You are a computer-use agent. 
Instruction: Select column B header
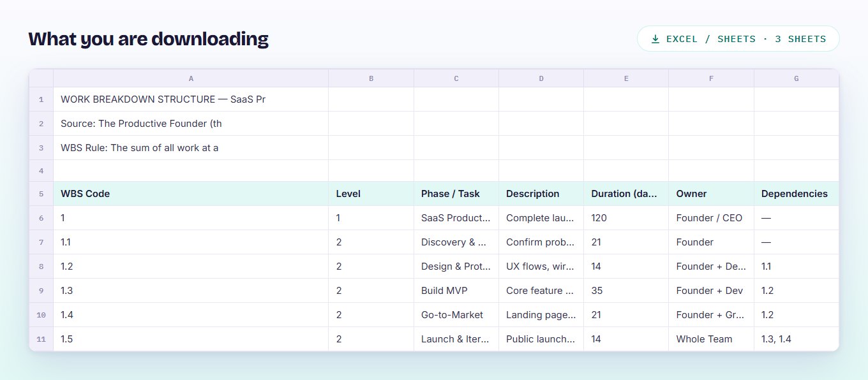[x=371, y=78]
